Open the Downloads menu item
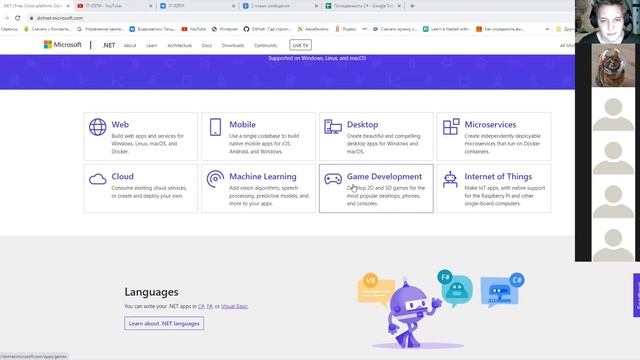The image size is (640, 360). tap(233, 45)
